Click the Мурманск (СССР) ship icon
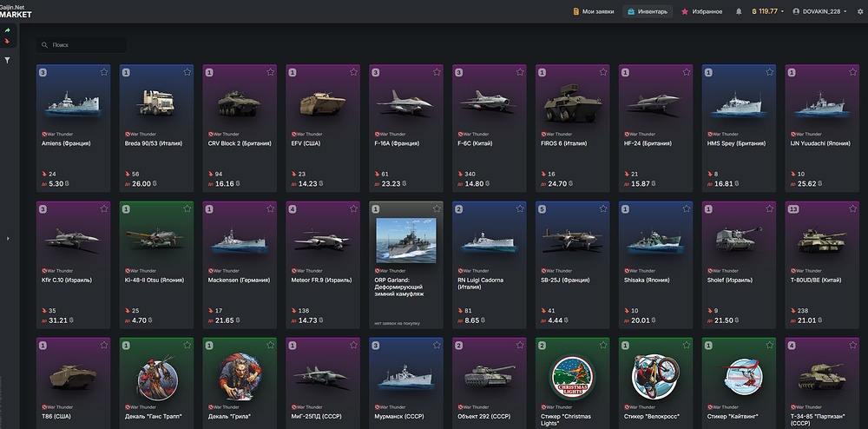The width and height of the screenshot is (868, 429). click(x=405, y=378)
